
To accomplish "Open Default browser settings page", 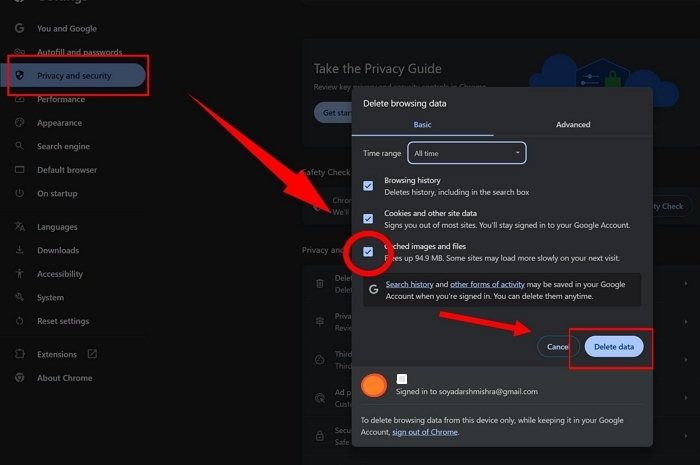I will tap(67, 170).
